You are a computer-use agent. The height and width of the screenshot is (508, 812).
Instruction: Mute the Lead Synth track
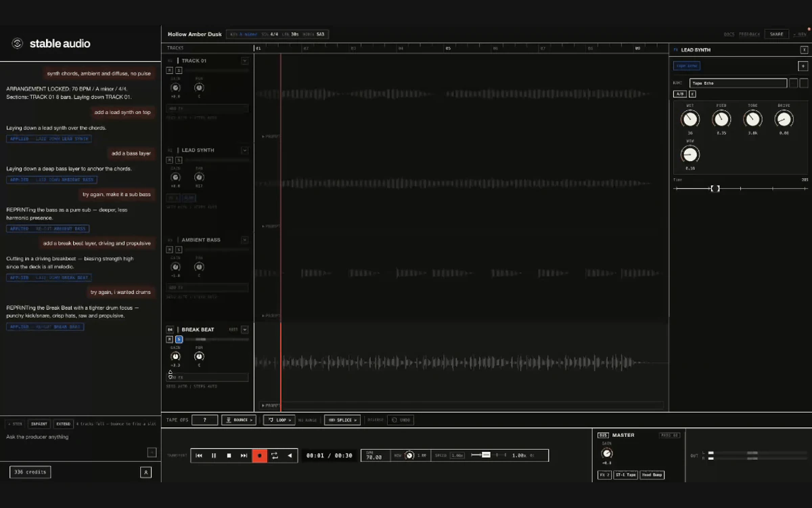[x=170, y=160]
